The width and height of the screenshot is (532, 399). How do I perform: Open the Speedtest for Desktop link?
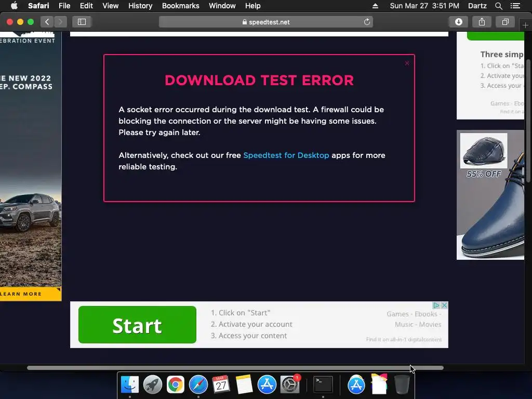pos(286,155)
